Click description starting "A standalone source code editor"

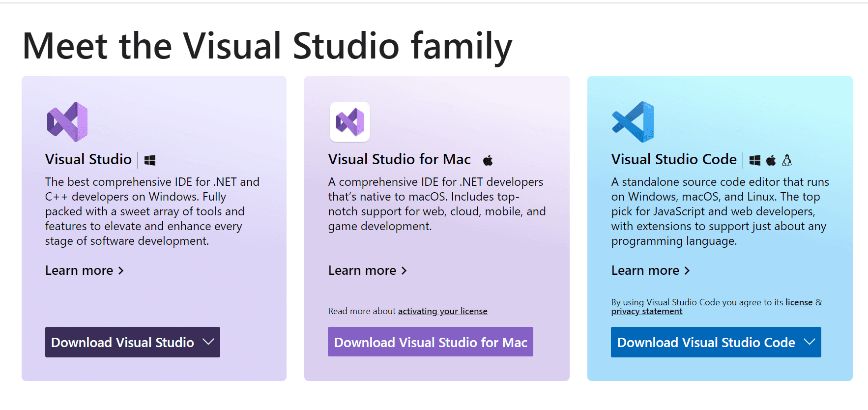[720, 211]
